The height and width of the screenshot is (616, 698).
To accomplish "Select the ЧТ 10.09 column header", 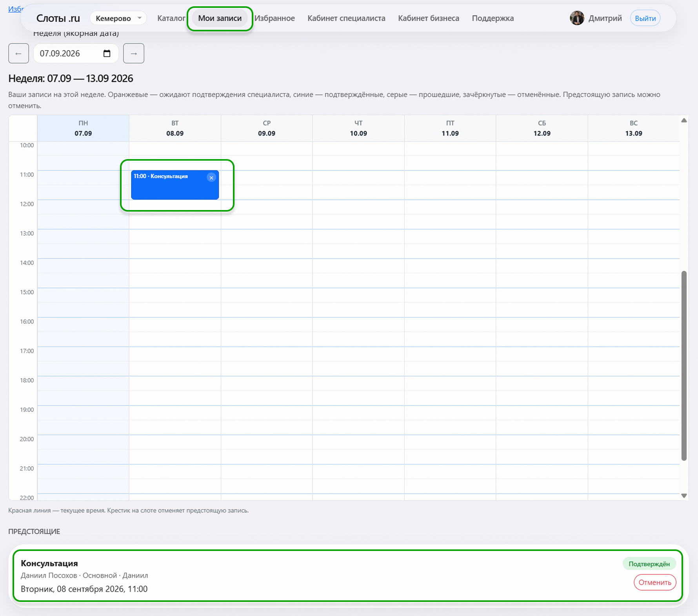I will tap(358, 128).
